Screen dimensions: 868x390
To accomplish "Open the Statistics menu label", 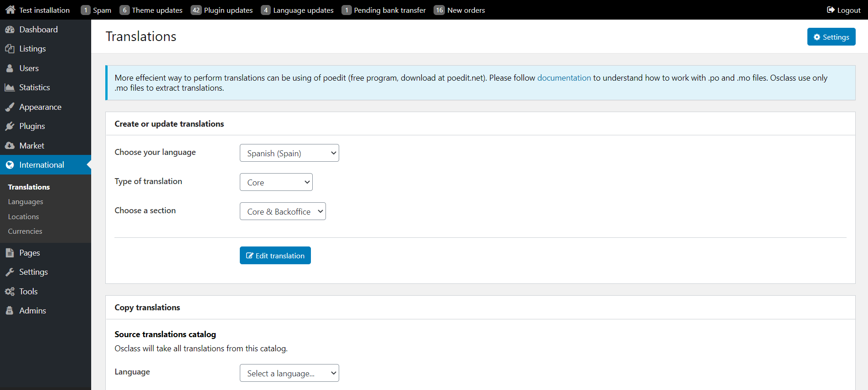I will tap(35, 87).
